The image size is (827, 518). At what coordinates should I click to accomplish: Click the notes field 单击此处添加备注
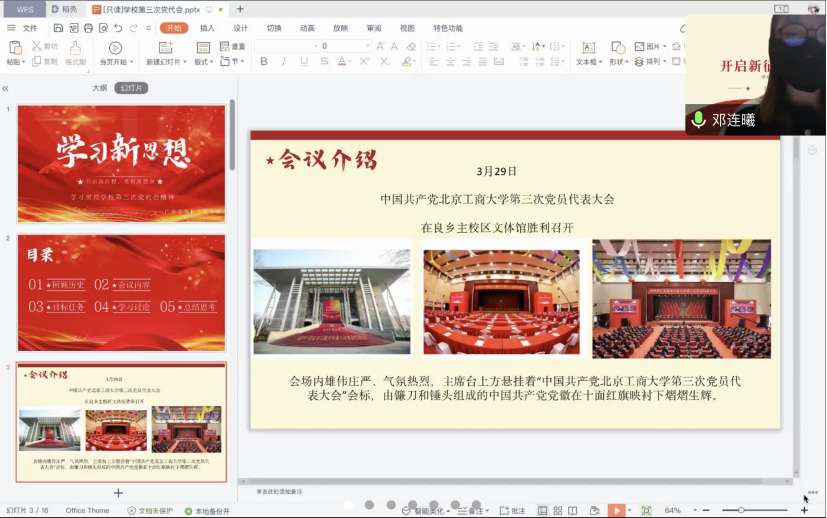[x=280, y=492]
